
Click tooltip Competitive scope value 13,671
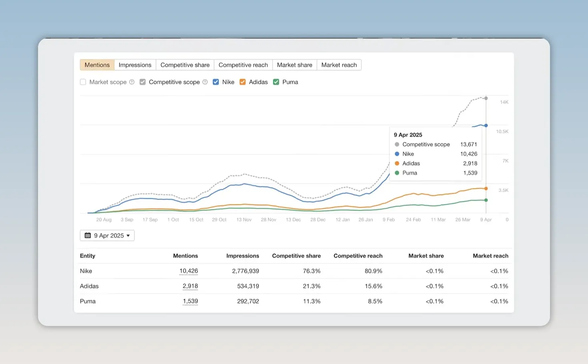pyautogui.click(x=468, y=144)
